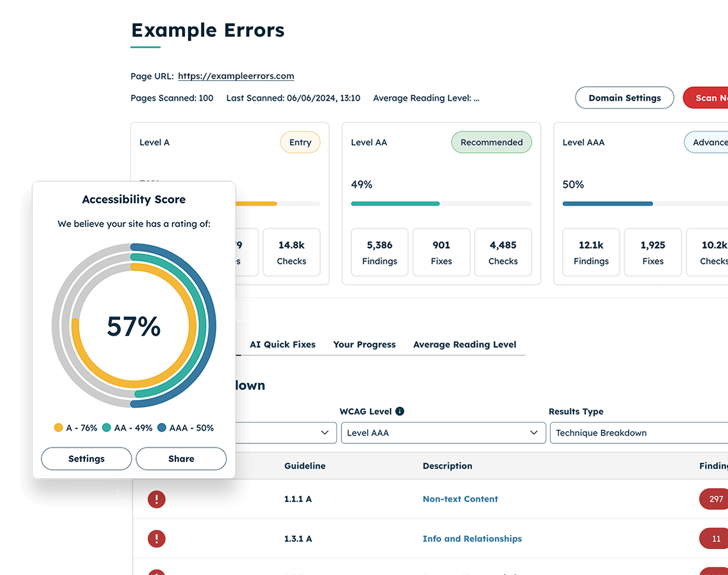Open the WCAG Level dropdown showing Level AAA

point(443,433)
